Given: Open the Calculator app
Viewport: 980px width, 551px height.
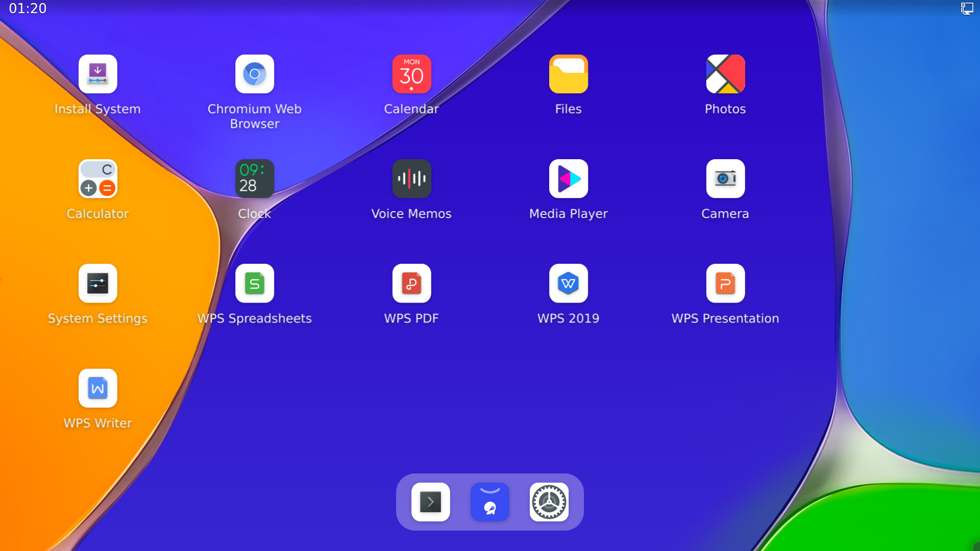Looking at the screenshot, I should coord(97,179).
